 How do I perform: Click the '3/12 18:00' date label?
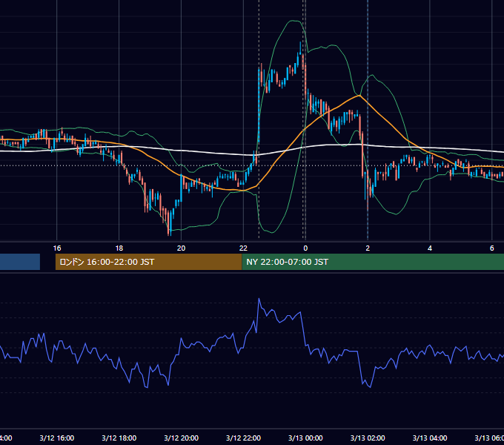[119, 438]
